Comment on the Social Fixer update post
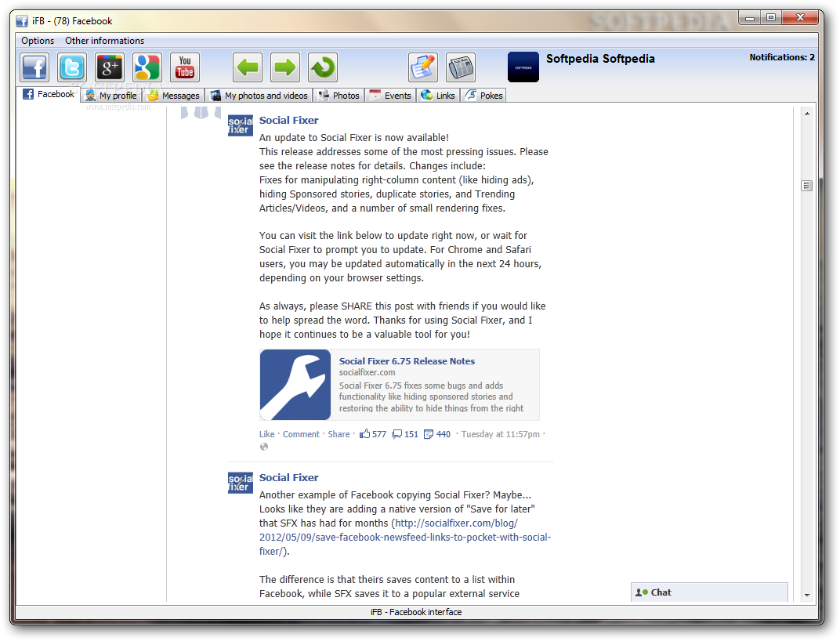The width and height of the screenshot is (840, 641). coord(301,434)
